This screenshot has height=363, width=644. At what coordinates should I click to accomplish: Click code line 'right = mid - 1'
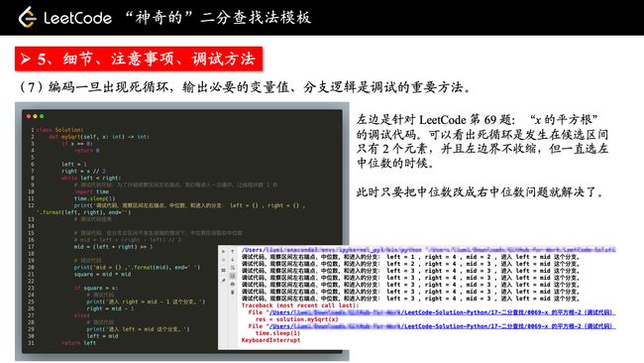[110, 308]
